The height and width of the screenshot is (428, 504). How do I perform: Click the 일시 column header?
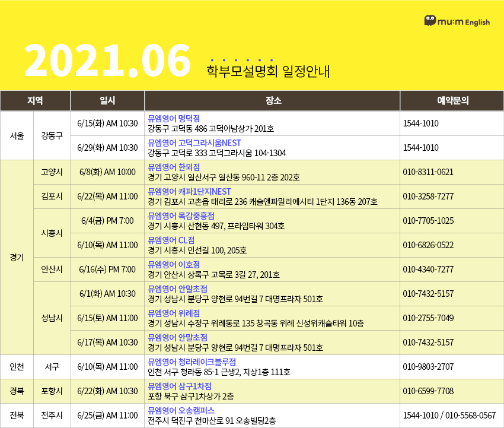click(107, 101)
